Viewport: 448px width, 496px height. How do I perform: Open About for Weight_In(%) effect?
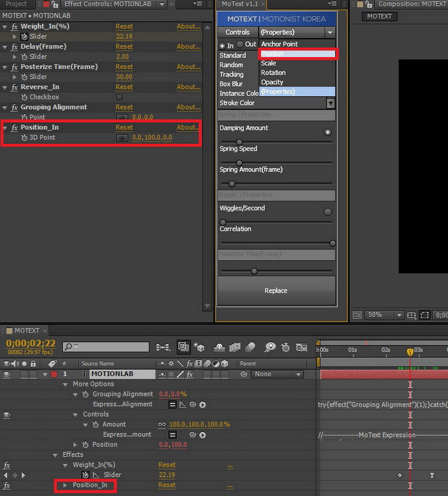tap(188, 26)
